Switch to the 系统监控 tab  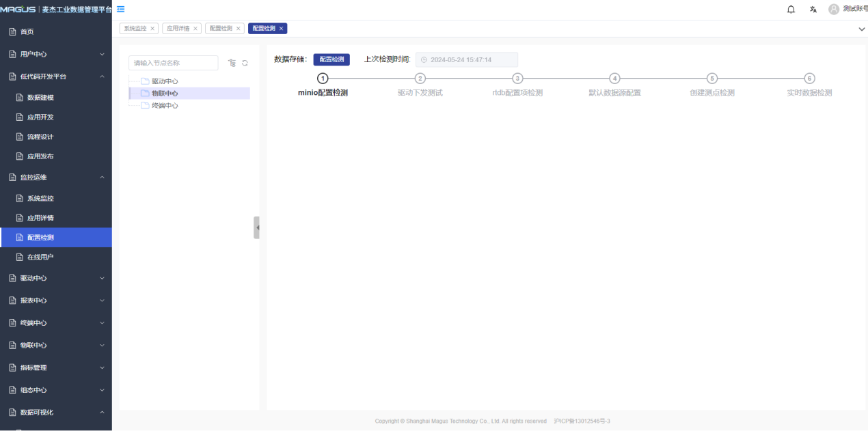[x=135, y=29]
